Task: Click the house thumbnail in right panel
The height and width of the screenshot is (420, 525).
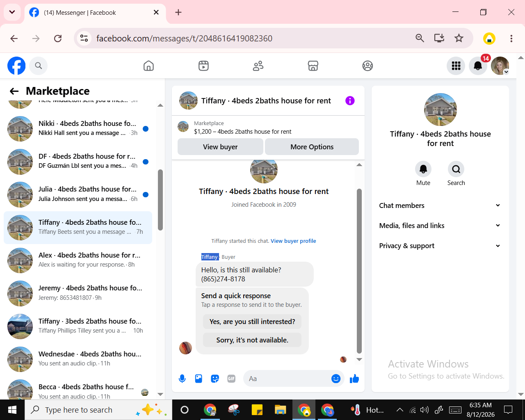Action: pyautogui.click(x=441, y=110)
